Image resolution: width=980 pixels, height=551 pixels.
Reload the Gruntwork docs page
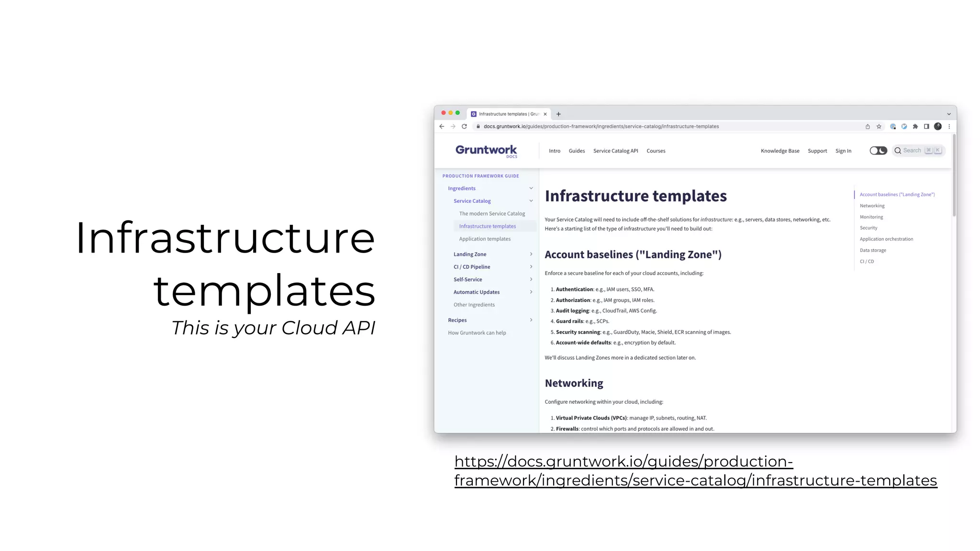pos(464,126)
